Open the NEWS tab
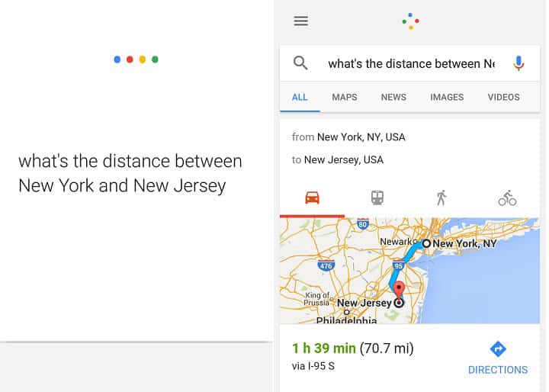Viewport: 549px width, 392px height. pyautogui.click(x=393, y=97)
